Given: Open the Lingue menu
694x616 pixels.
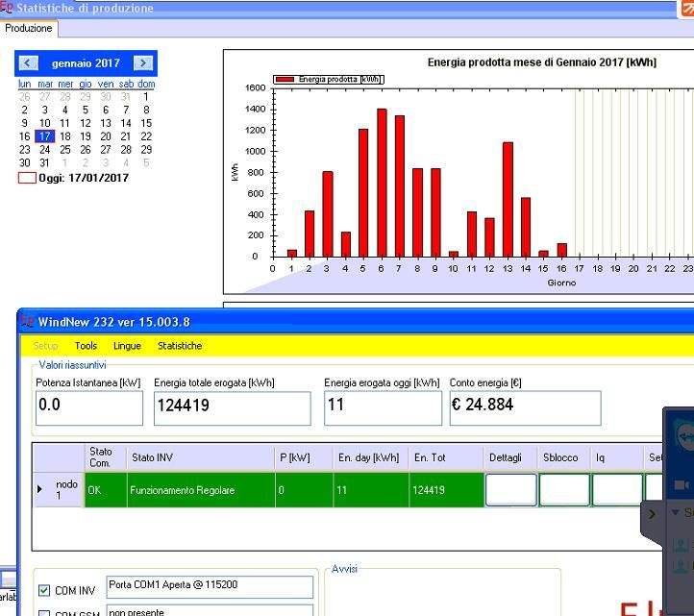Looking at the screenshot, I should 127,346.
